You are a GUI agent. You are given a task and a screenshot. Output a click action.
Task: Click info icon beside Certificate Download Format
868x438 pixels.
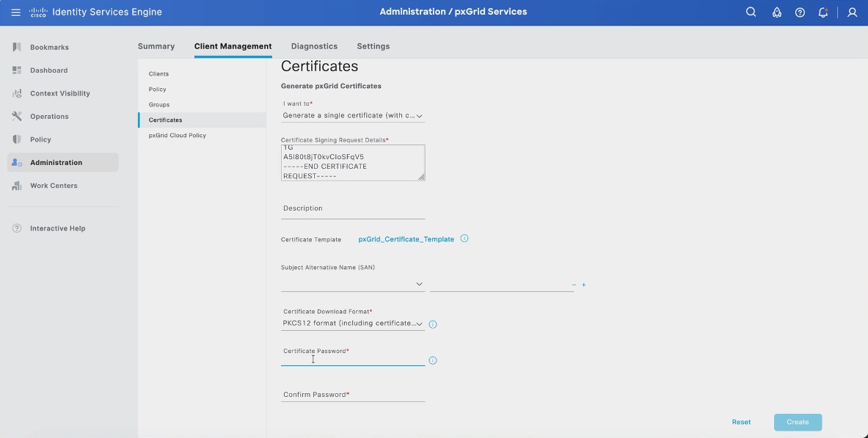[x=433, y=324]
